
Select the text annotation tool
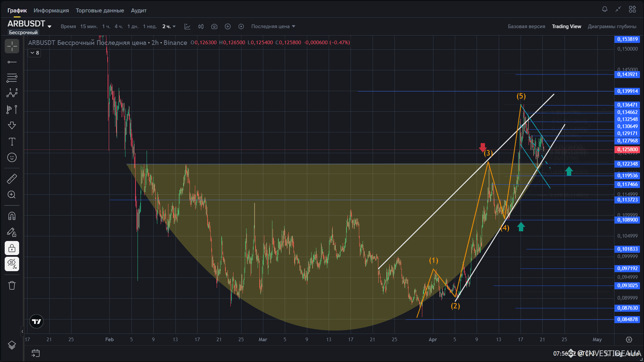click(12, 141)
